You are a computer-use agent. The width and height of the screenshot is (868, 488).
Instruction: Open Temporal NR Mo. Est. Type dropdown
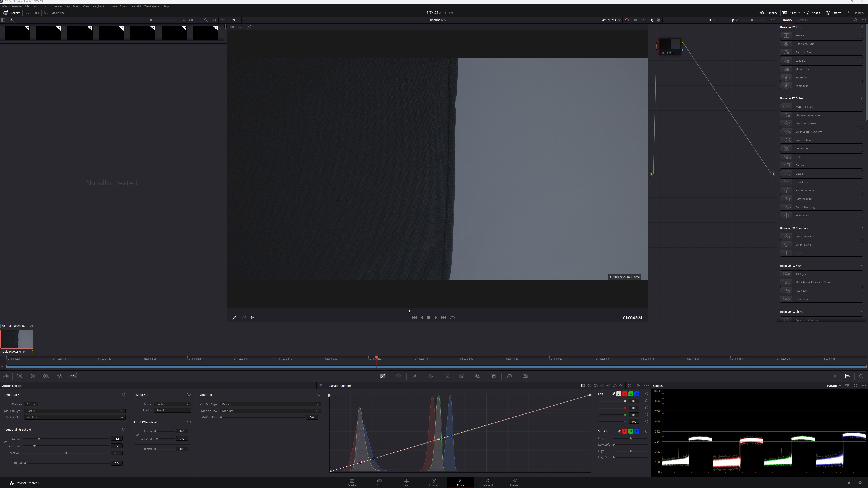[75, 411]
